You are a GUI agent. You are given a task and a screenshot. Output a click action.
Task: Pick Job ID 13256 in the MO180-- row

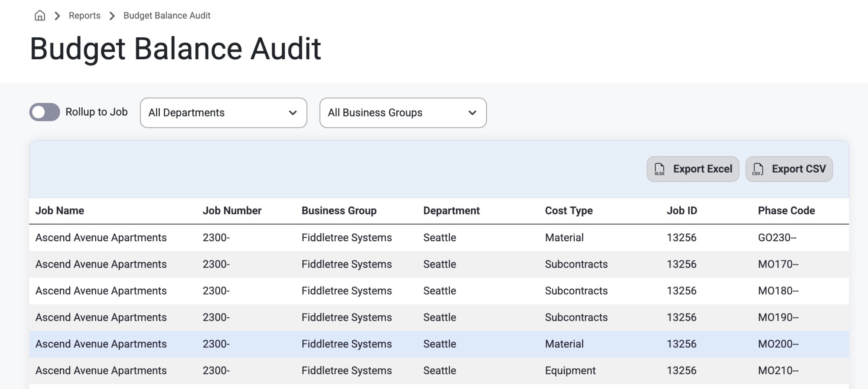click(x=682, y=291)
